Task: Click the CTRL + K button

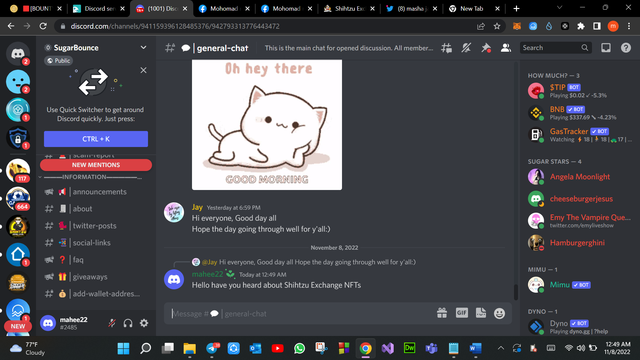Action: pyautogui.click(x=96, y=139)
